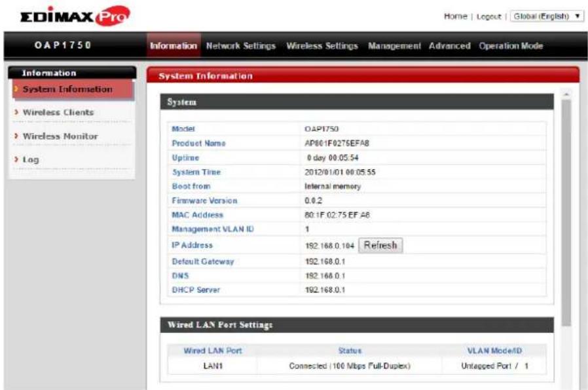Switch to Wireless Settings tab

pos(322,46)
